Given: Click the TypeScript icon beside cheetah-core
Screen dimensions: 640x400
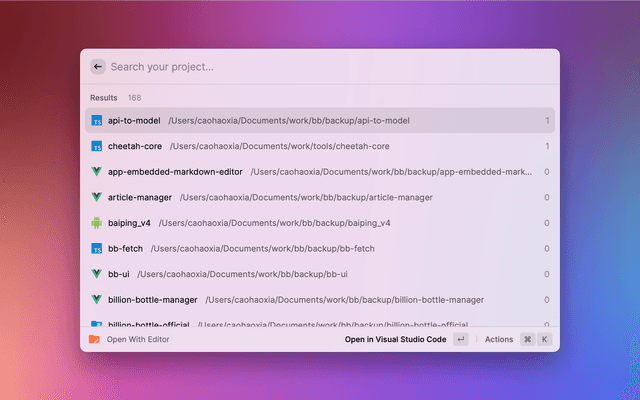Looking at the screenshot, I should [97, 146].
